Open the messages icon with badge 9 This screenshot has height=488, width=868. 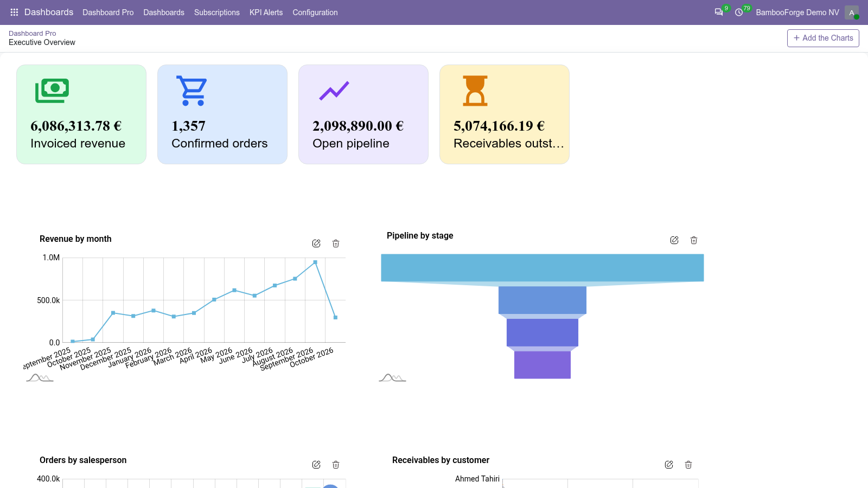coord(719,12)
